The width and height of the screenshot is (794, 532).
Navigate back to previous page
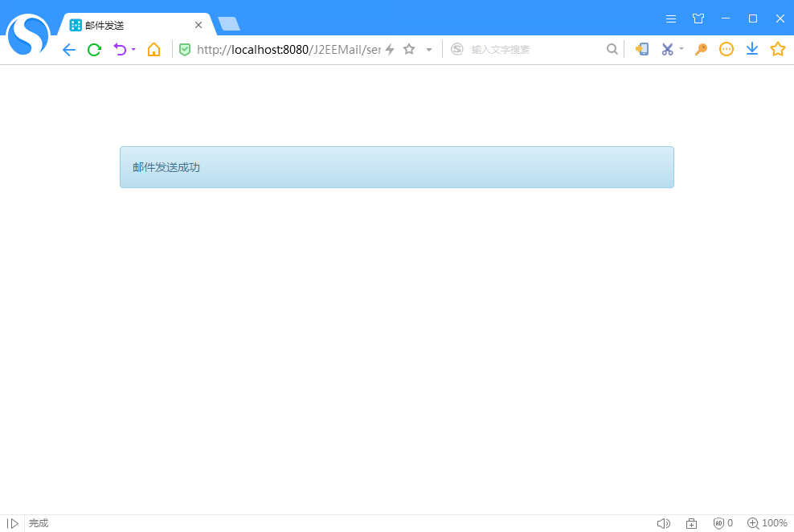pyautogui.click(x=68, y=49)
